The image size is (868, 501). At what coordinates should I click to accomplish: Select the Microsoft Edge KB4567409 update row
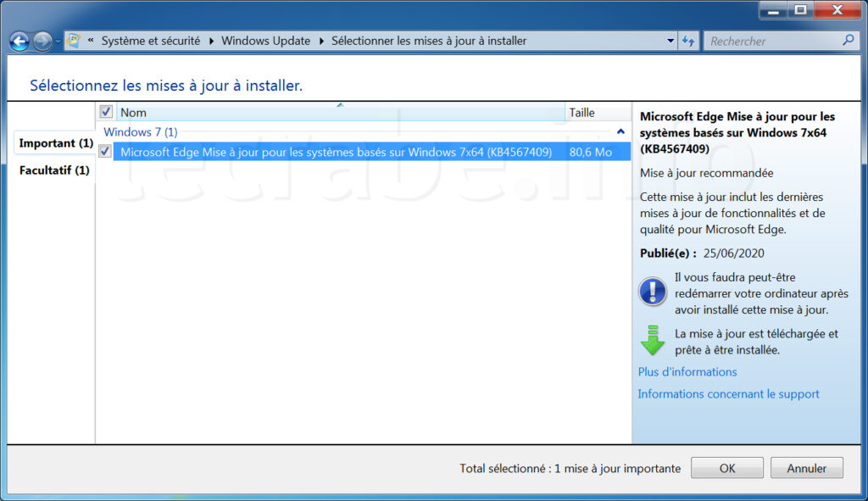point(372,152)
